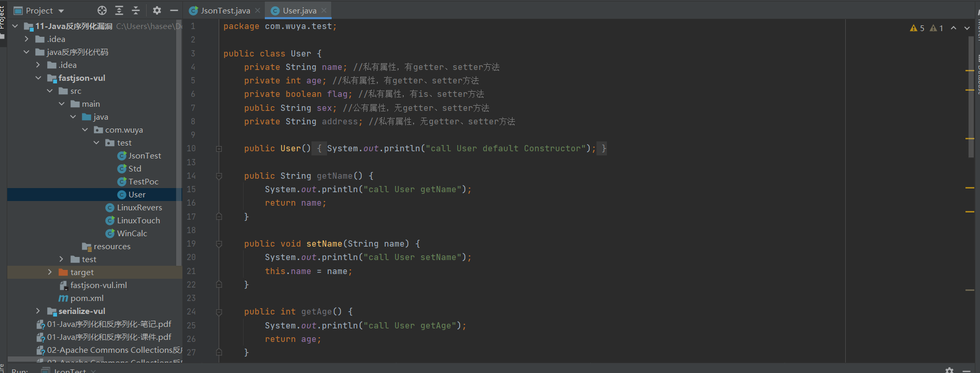Viewport: 980px width, 373px height.
Task: Collapse the src folder
Action: click(50, 91)
